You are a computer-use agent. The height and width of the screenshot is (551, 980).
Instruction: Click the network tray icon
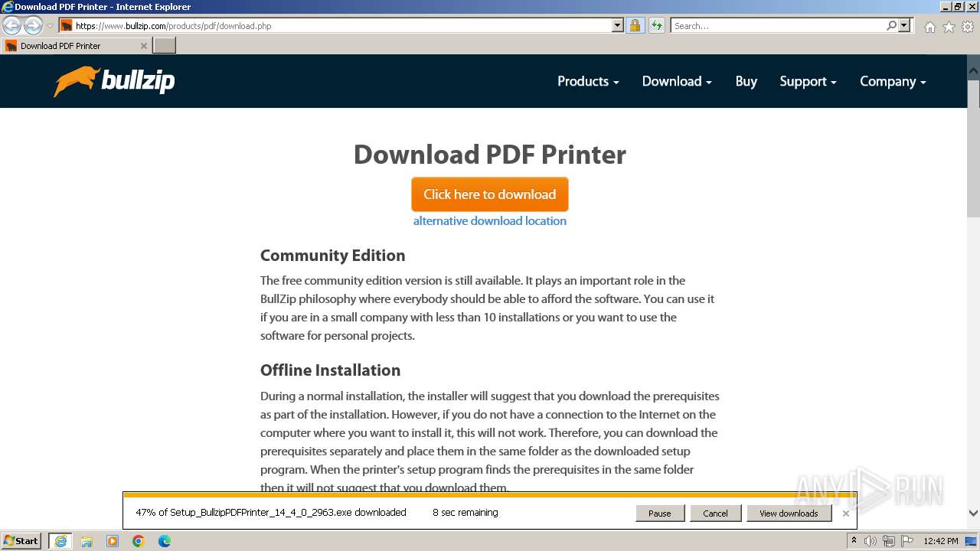pyautogui.click(x=888, y=541)
